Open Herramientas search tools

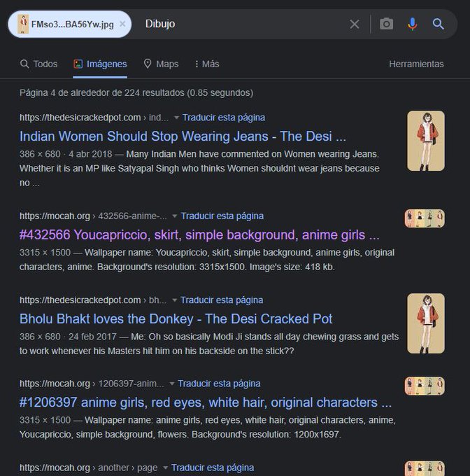416,64
